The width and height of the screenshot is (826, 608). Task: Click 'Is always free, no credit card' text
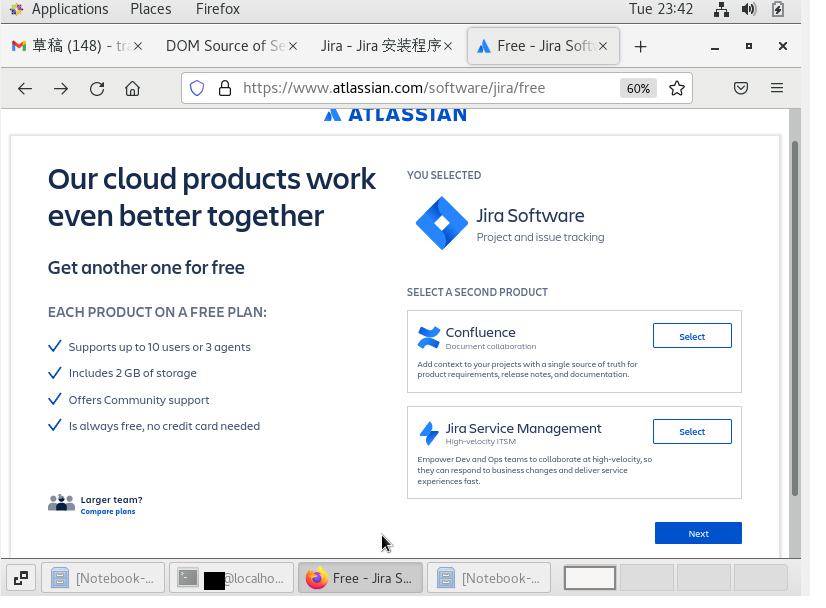[164, 426]
